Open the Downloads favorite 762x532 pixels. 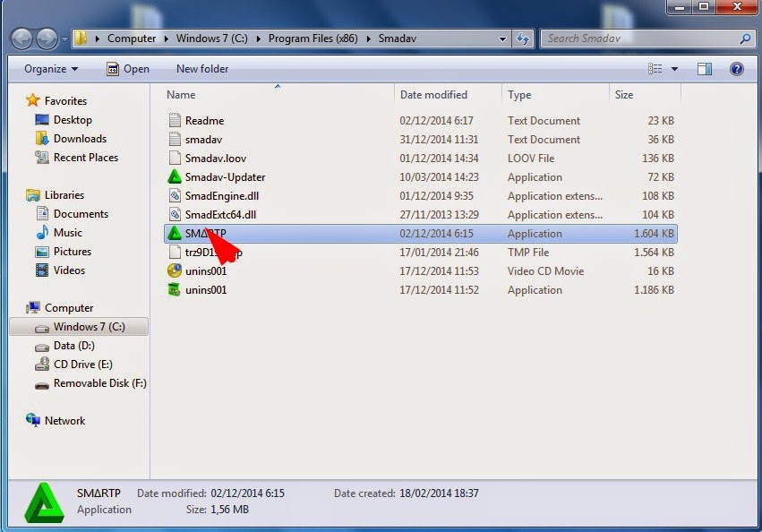[80, 139]
